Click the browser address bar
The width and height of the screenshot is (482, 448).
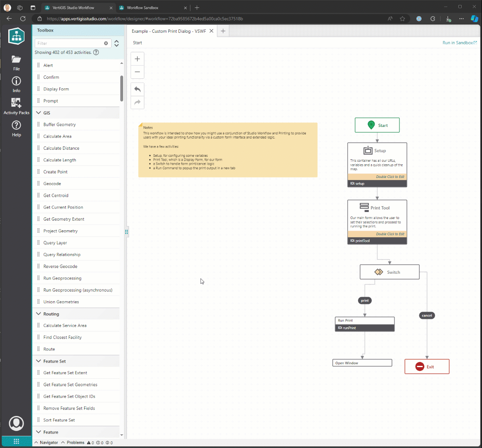(x=212, y=19)
